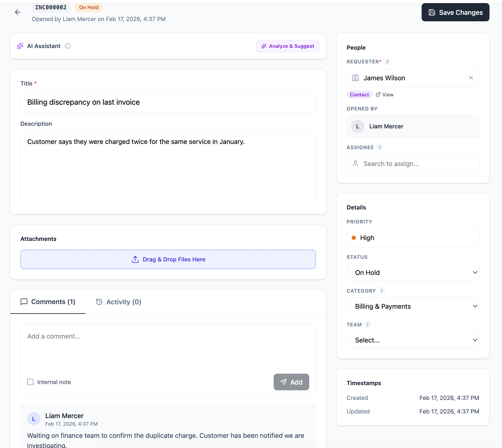This screenshot has width=502, height=448.
Task: Open the Priority selector showing High
Action: [413, 238]
